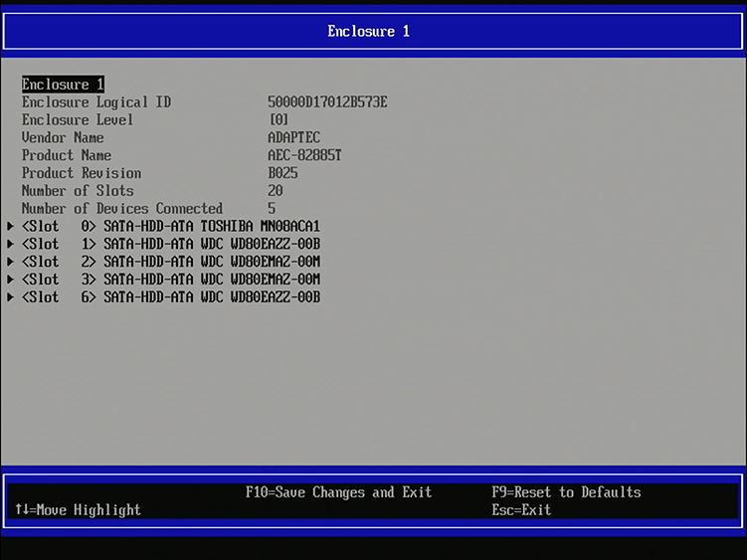
Task: Click Enclosure Logical ID label
Action: (96, 102)
